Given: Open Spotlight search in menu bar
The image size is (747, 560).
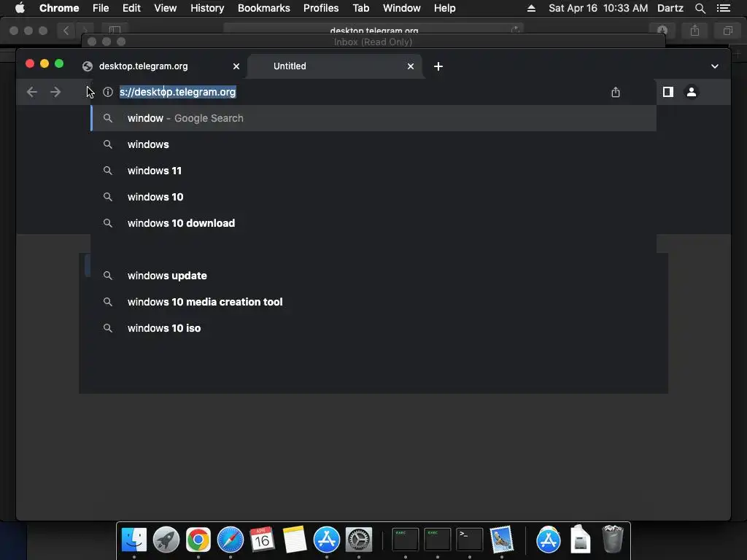Looking at the screenshot, I should pyautogui.click(x=700, y=8).
